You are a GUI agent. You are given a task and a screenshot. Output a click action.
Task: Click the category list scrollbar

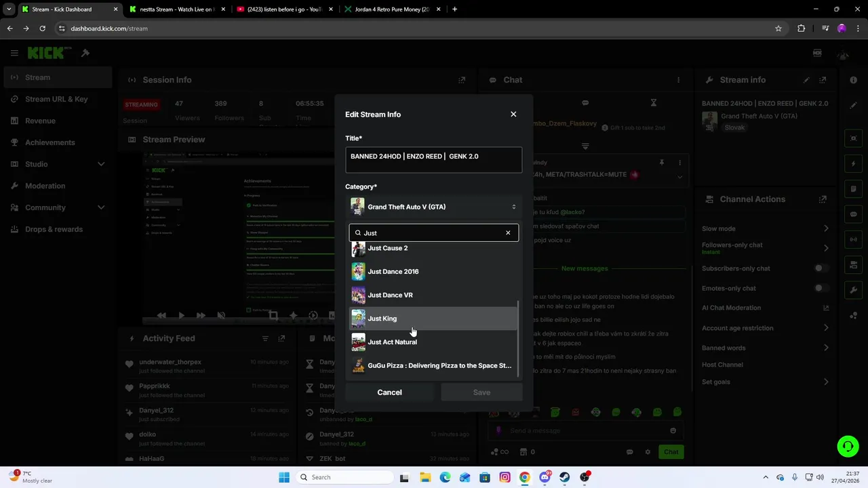coord(519,338)
